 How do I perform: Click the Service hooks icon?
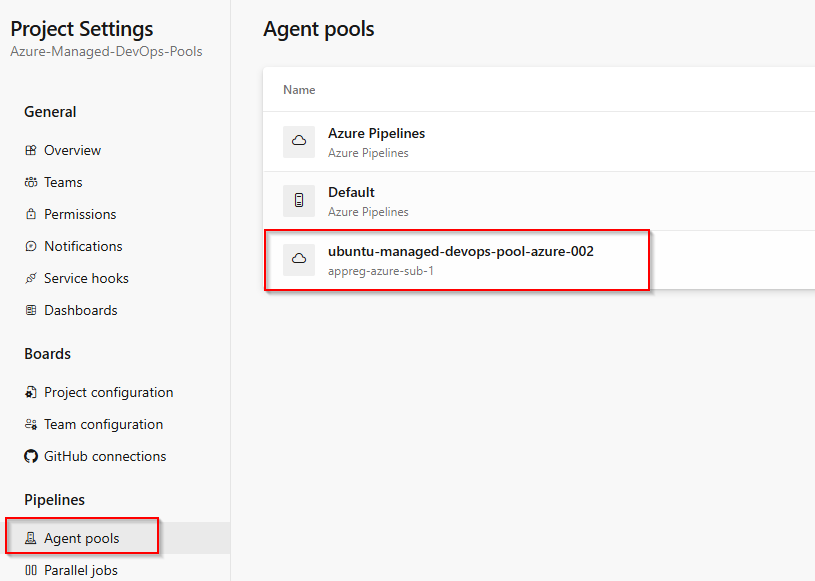[x=31, y=278]
